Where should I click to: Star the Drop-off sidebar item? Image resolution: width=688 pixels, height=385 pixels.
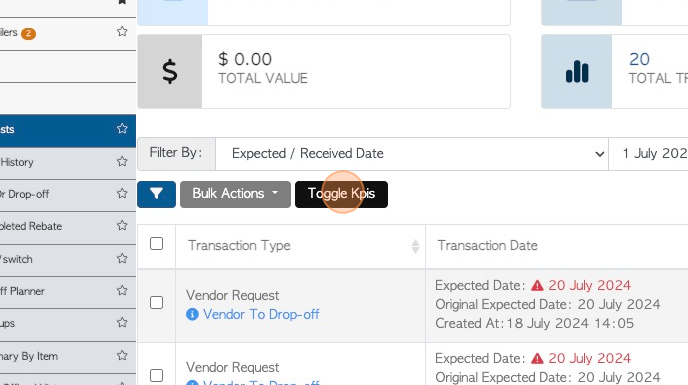122,194
